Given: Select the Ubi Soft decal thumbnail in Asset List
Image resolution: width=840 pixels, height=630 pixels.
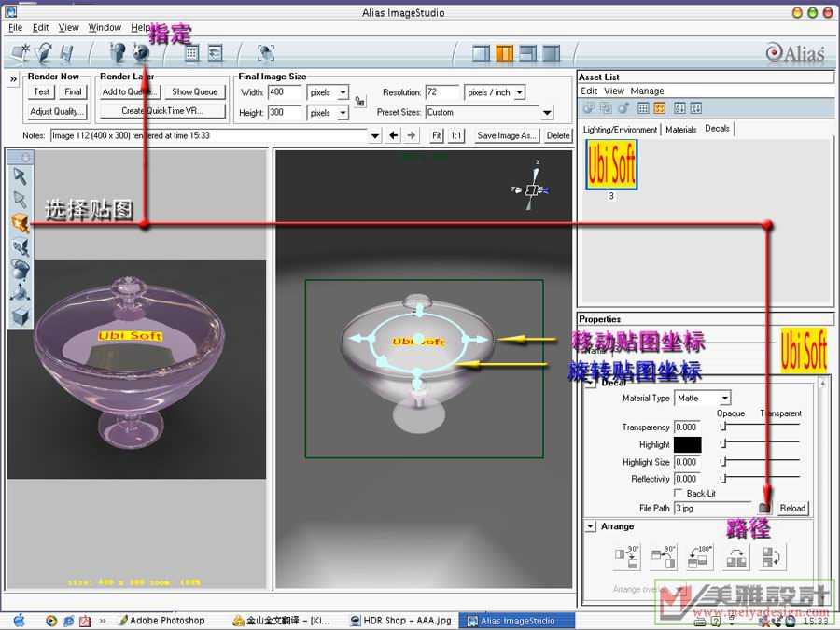Looking at the screenshot, I should click(x=611, y=165).
